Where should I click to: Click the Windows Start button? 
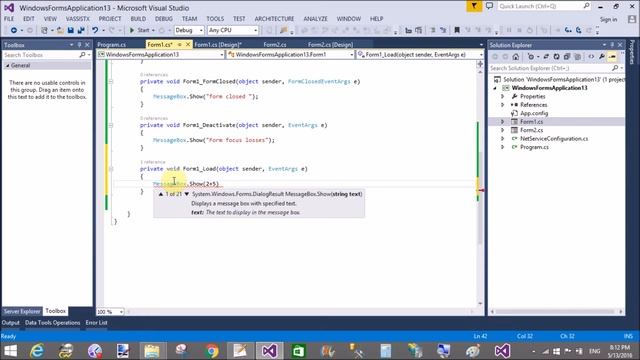click(10, 351)
